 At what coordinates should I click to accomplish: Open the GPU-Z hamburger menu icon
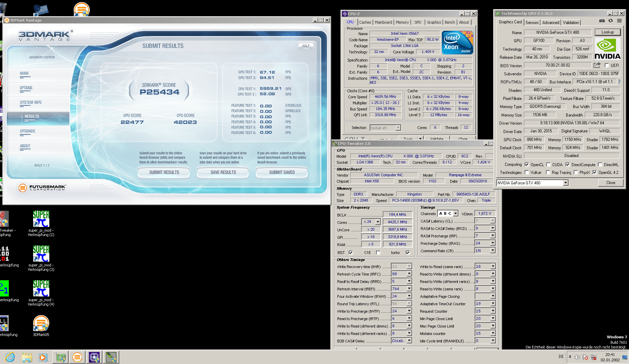point(619,21)
